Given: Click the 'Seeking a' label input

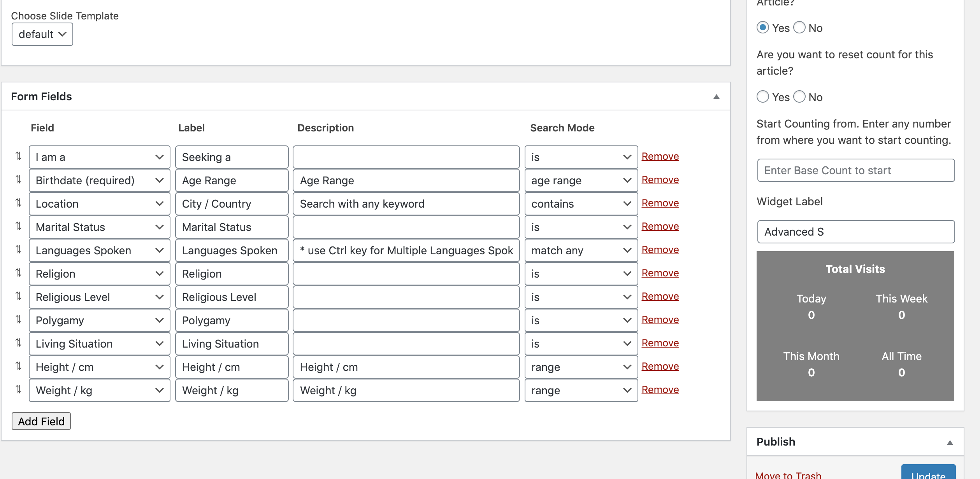Looking at the screenshot, I should [x=232, y=157].
